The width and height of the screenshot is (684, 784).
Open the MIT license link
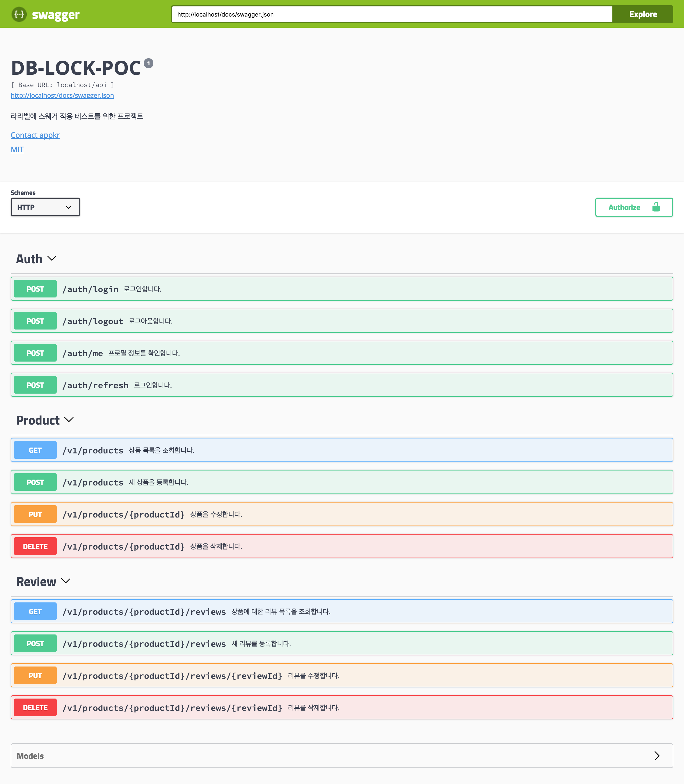click(17, 150)
